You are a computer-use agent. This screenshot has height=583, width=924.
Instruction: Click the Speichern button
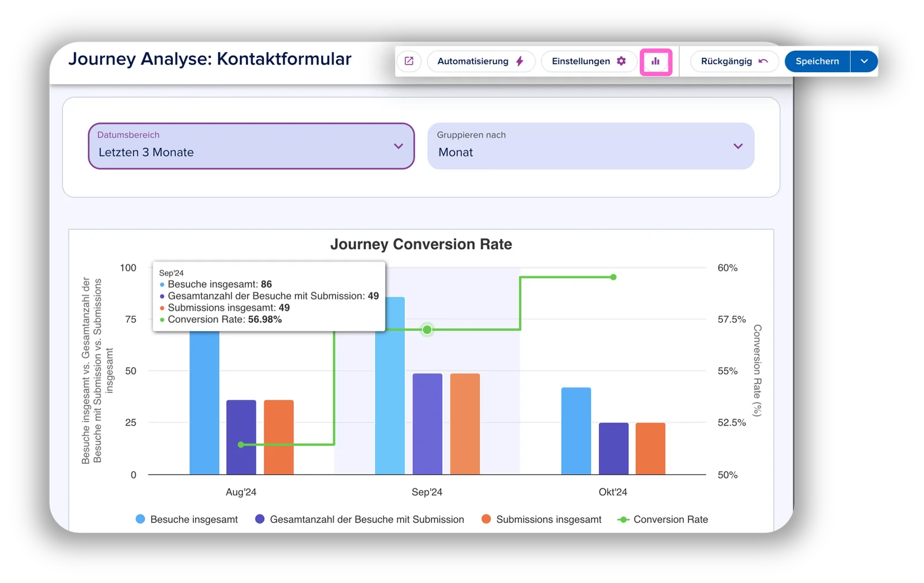click(x=817, y=61)
